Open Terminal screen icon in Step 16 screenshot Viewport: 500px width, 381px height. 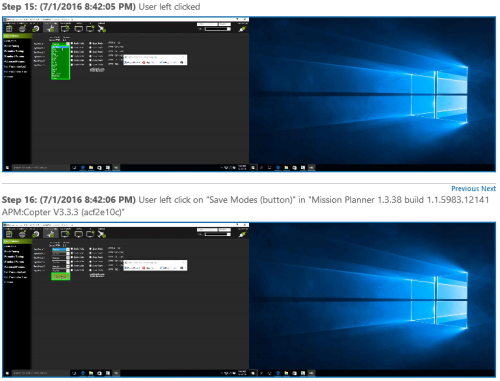pos(78,234)
